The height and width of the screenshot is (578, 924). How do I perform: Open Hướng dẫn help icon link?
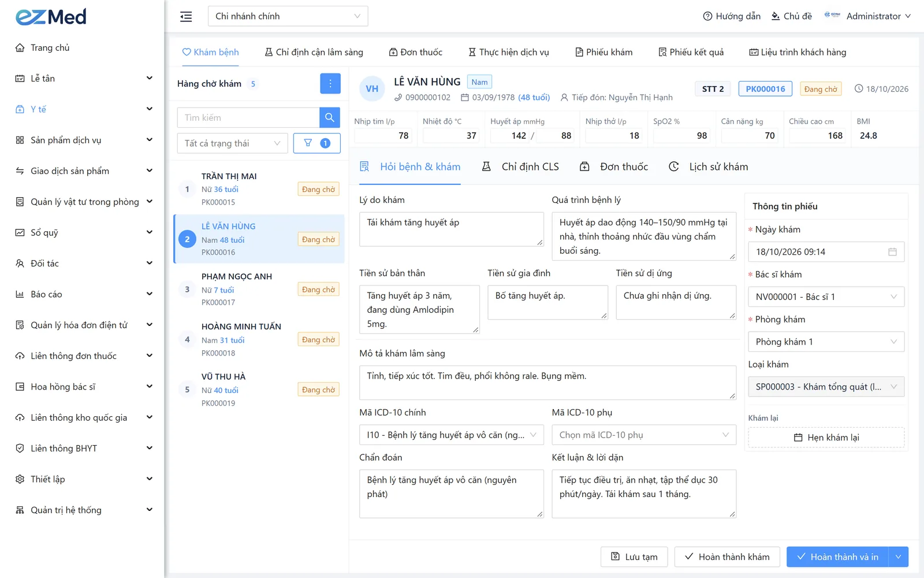732,16
